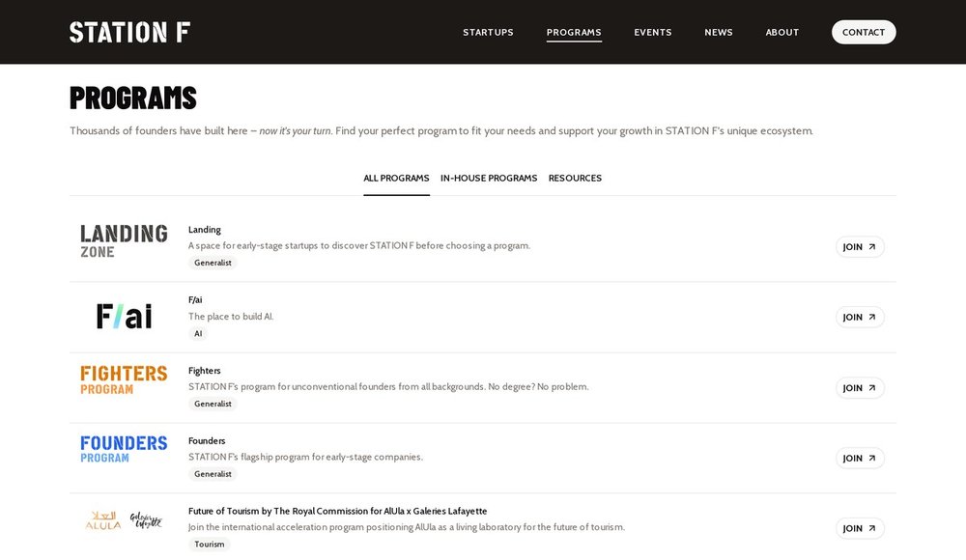Switch to the All Programs tab
Viewport: 966px width, 560px height.
[396, 178]
